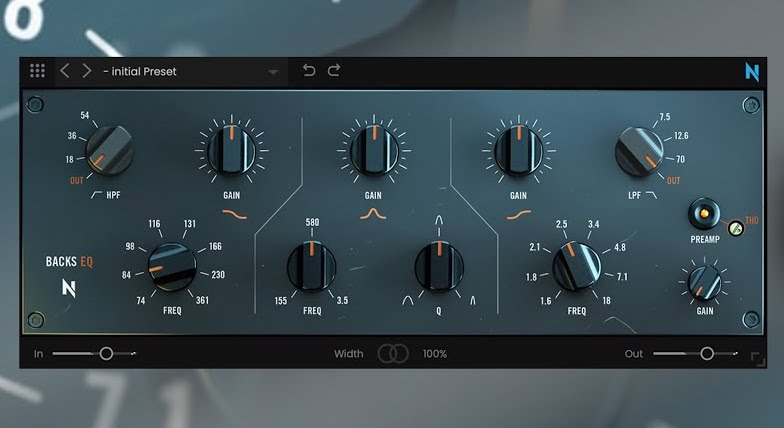This screenshot has height=428, width=784.
Task: Click the stereo Width link icon
Action: point(392,353)
